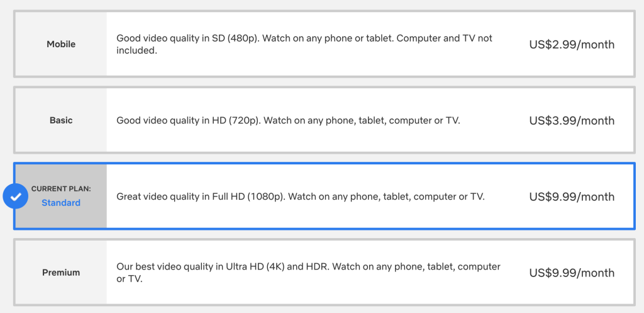Click the Premium plan's US$9.99/month price

pyautogui.click(x=572, y=273)
